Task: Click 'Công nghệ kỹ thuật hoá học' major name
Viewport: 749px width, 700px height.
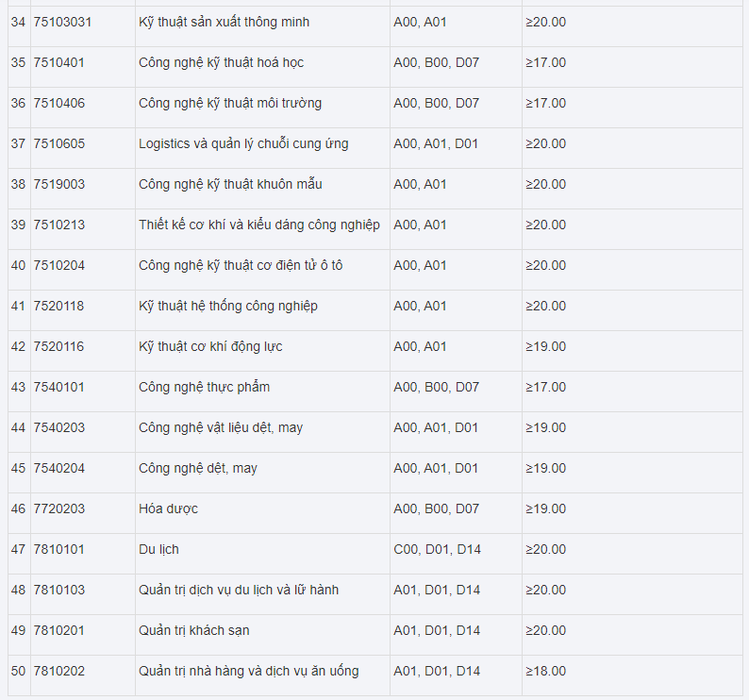Action: [221, 62]
